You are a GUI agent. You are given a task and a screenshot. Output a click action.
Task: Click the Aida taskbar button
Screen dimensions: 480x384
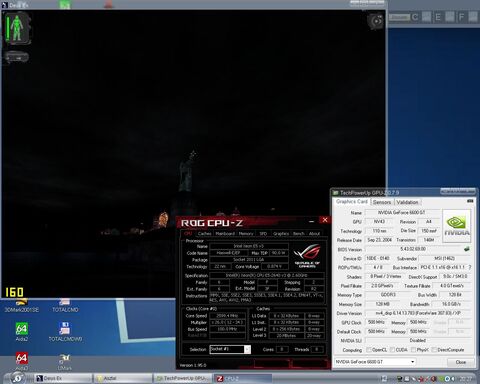click(x=123, y=378)
